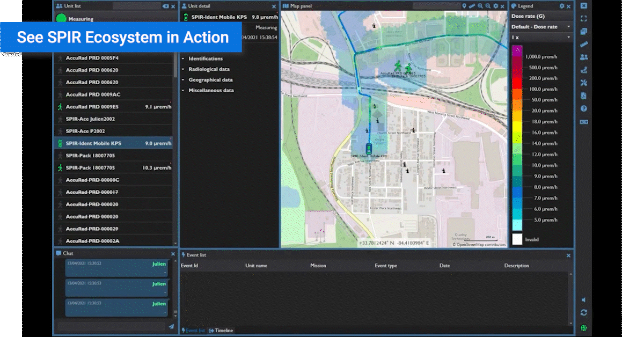Zoom in on the map panel
This screenshot has width=644, height=337.
pyautogui.click(x=480, y=6)
